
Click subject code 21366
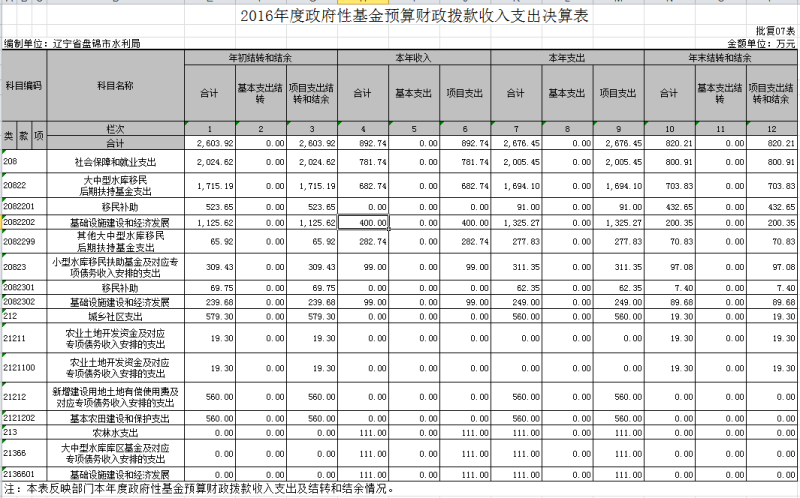point(24,453)
